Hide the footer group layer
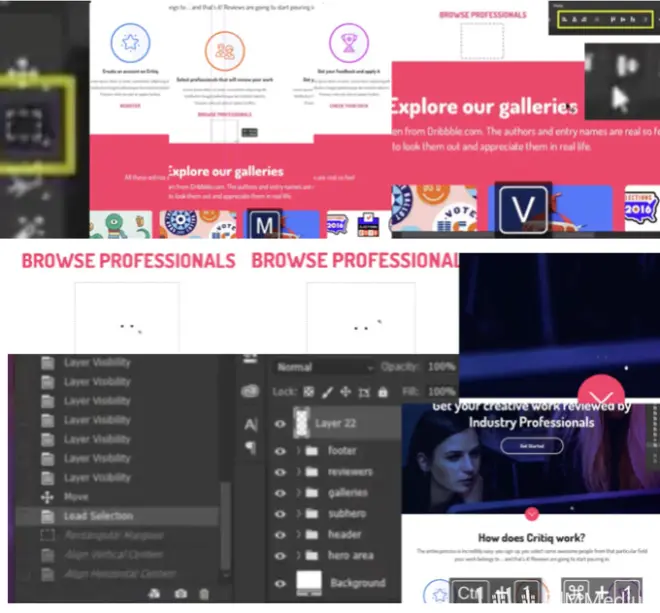This screenshot has width=660, height=613. [280, 451]
